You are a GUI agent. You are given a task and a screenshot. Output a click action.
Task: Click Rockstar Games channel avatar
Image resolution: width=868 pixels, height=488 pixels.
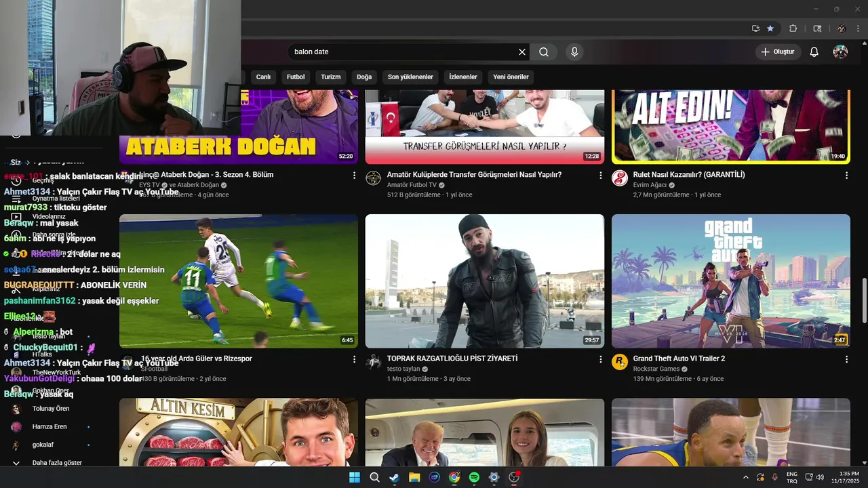620,362
